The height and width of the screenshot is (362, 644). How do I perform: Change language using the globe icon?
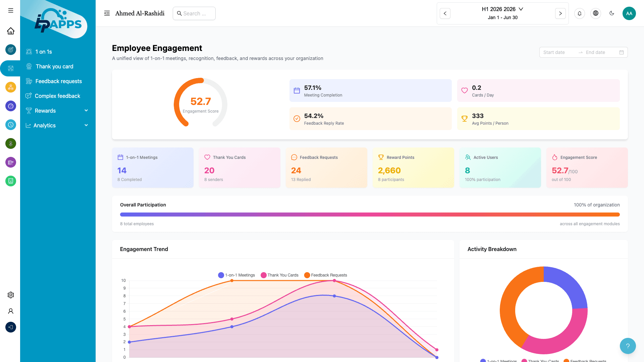click(x=596, y=13)
